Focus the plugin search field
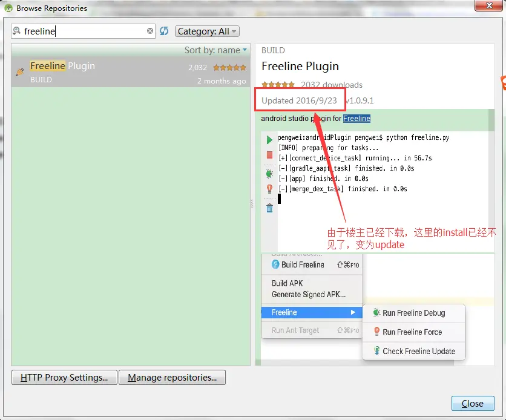Screen dimensions: 506x420 click(x=84, y=31)
